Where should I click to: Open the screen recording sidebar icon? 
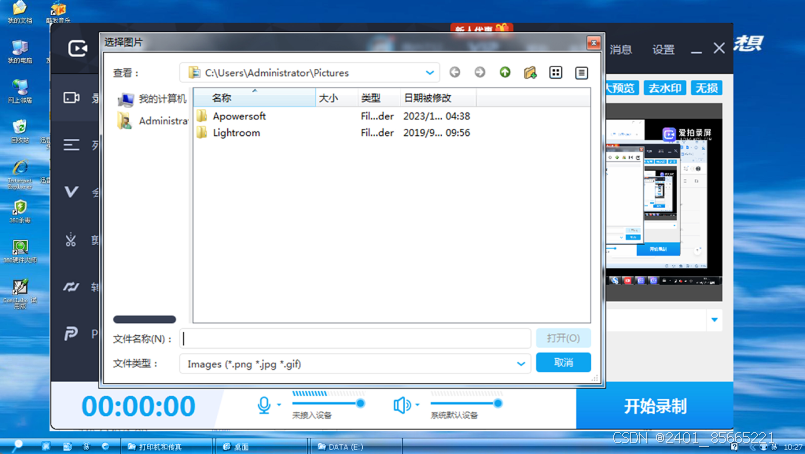point(71,98)
